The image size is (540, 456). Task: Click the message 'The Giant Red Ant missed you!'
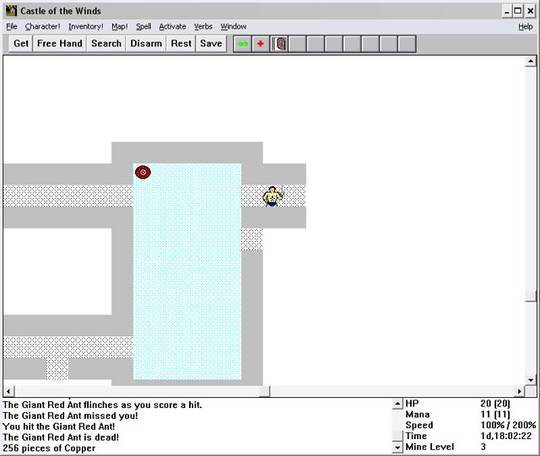(x=70, y=416)
